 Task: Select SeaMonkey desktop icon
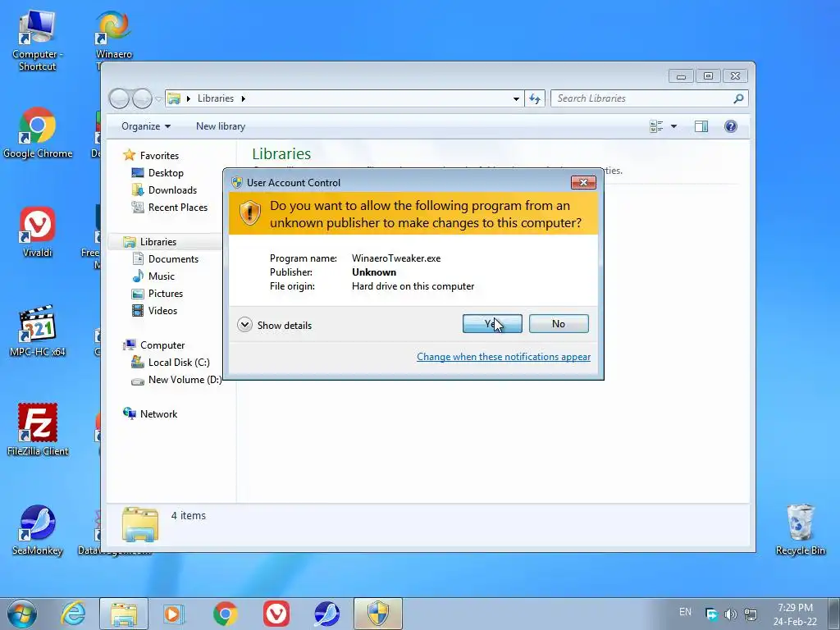(38, 530)
